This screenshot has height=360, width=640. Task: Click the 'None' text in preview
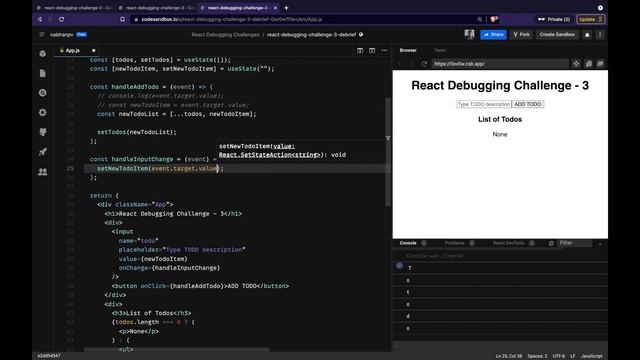[x=500, y=135]
